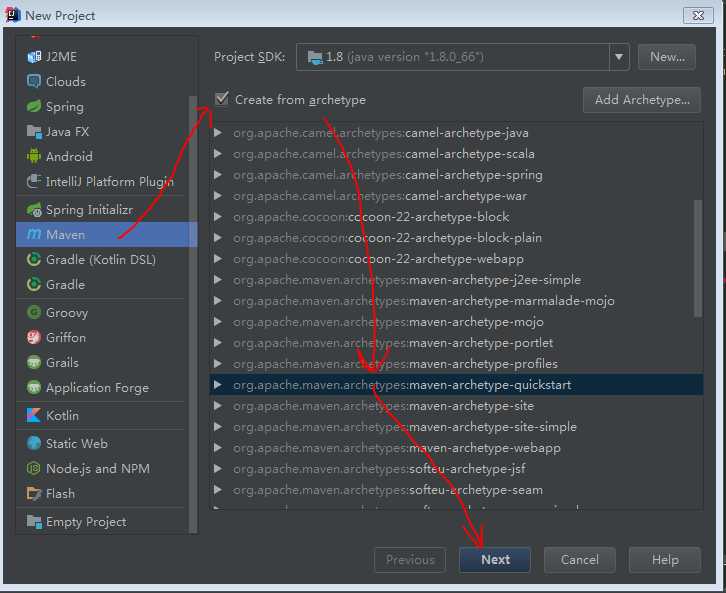Viewport: 726px width, 593px height.
Task: Click the Help button
Action: (665, 560)
